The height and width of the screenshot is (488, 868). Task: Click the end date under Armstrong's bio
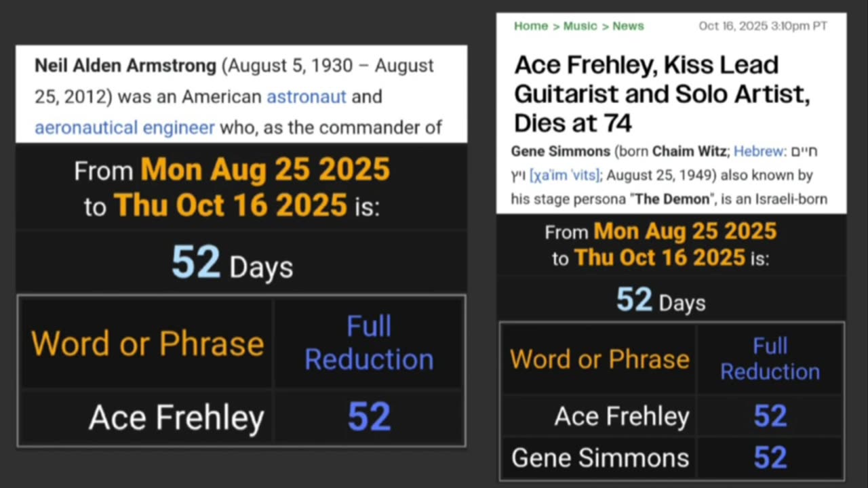coord(231,205)
